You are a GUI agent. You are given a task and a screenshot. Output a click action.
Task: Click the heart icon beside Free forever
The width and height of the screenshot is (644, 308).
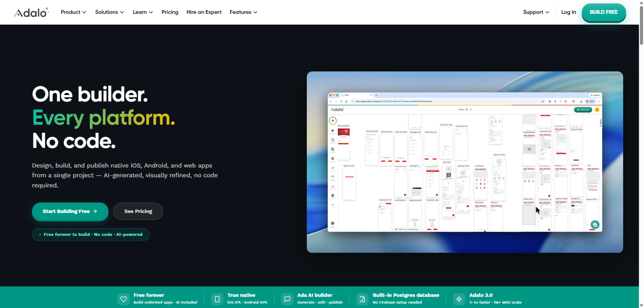point(124,299)
